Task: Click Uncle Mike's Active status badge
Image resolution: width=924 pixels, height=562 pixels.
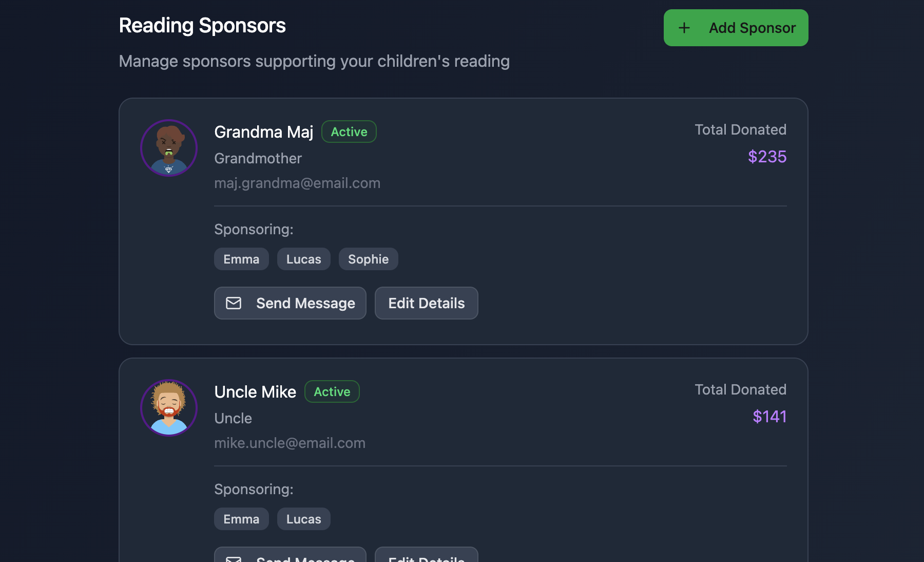Action: click(332, 391)
